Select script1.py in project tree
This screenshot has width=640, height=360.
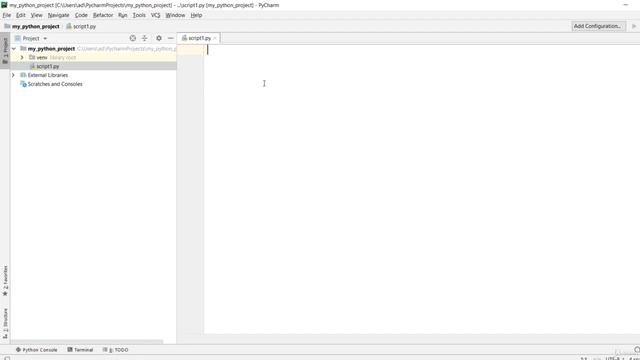[93, 66]
